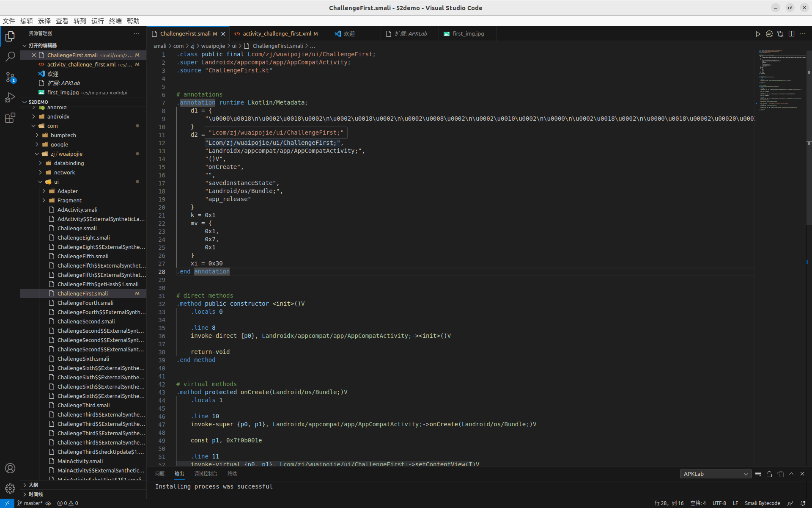This screenshot has width=812, height=508.
Task: Open editor More Actions ellipsis
Action: [x=802, y=34]
